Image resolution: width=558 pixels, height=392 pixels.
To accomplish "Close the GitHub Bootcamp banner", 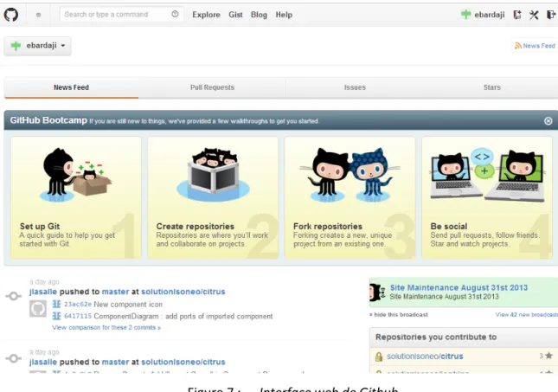I will tap(548, 121).
